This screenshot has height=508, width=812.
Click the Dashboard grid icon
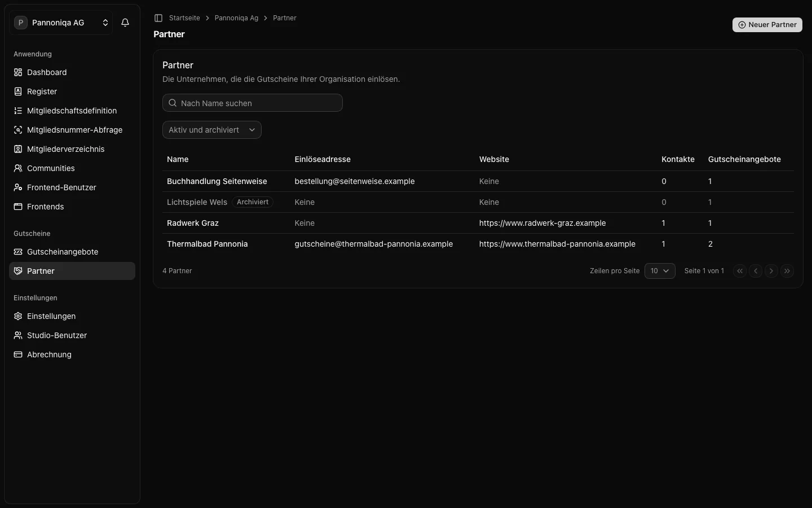18,72
